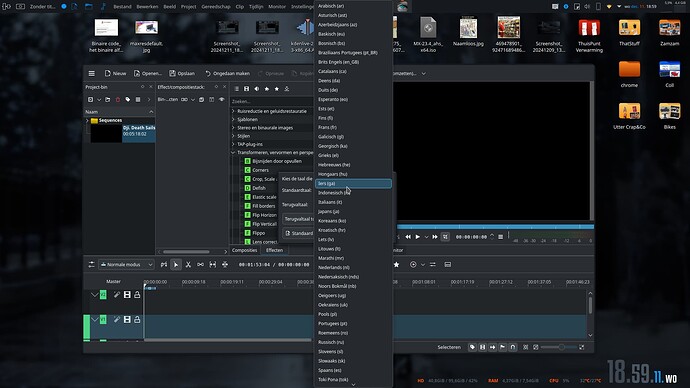Viewport: 690px width, 388px height.
Task: Click the tag icon in Project-bin toolbar
Action: click(128, 100)
